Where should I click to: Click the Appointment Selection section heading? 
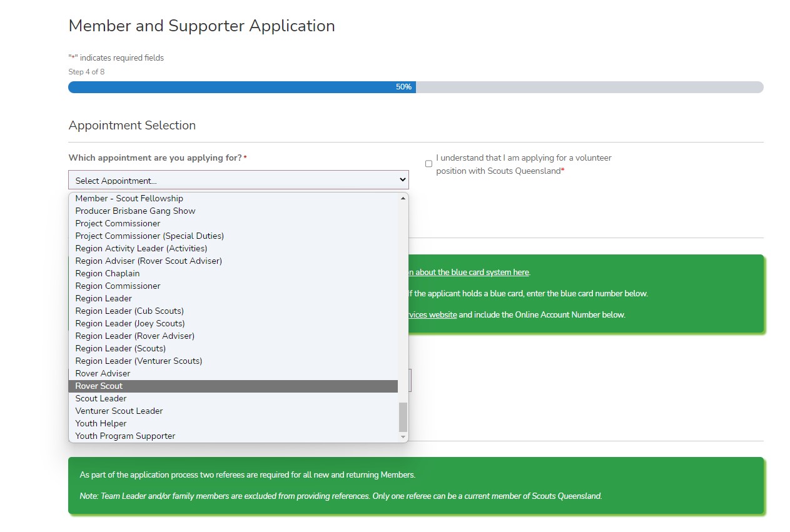coord(132,125)
